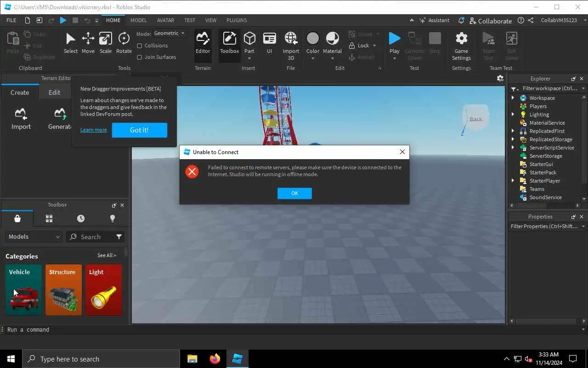Image resolution: width=588 pixels, height=368 pixels.
Task: Switch to the MODEL ribbon tab
Action: pos(138,20)
